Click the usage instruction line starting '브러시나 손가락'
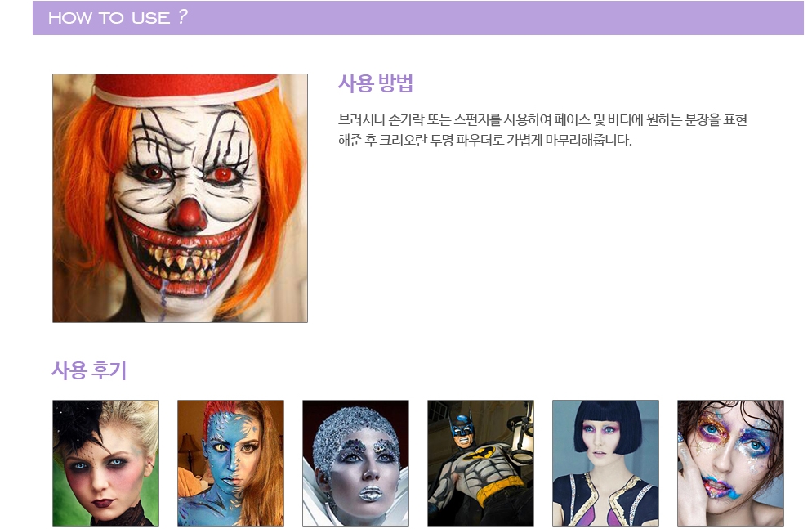The width and height of the screenshot is (812, 529). [x=542, y=120]
